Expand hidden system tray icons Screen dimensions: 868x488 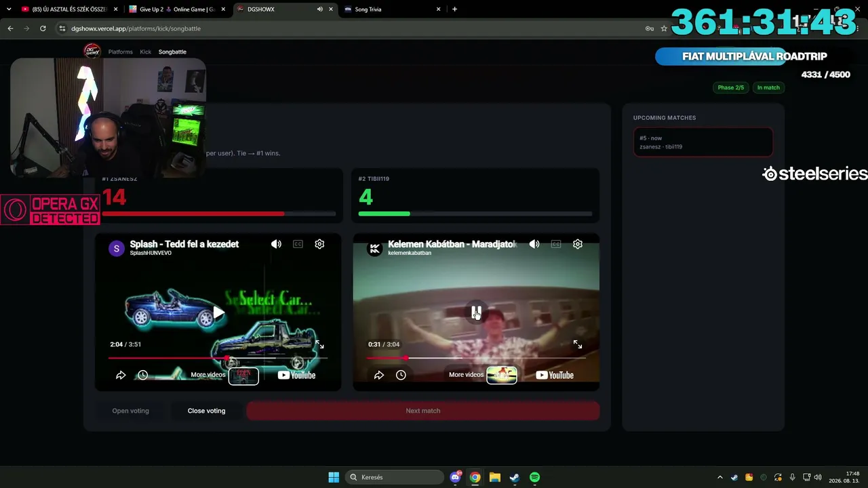(720, 477)
